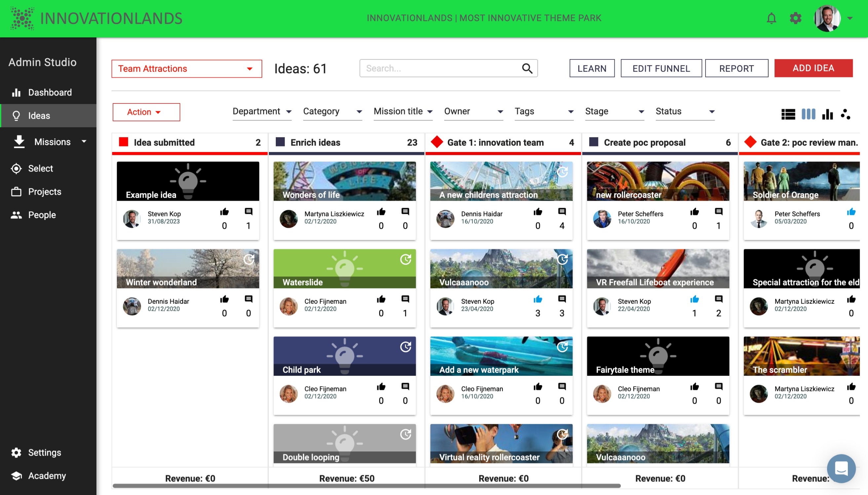Expand the Action dropdown
The width and height of the screenshot is (868, 495).
tap(146, 112)
